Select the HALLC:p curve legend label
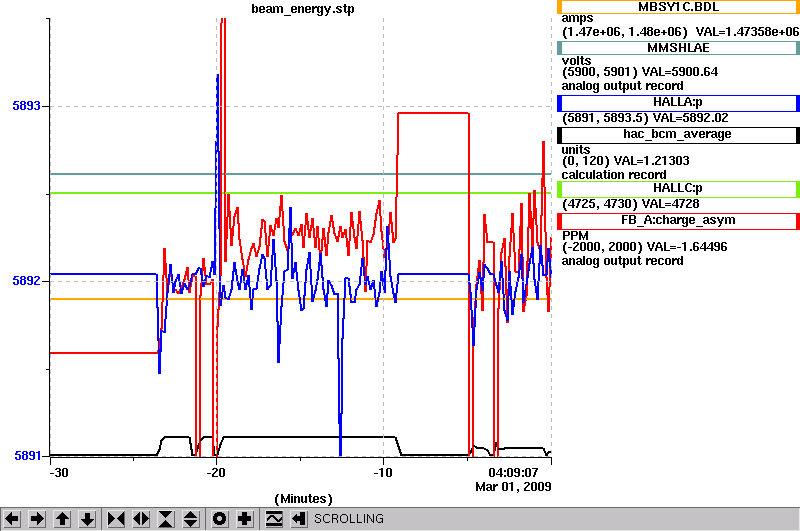800x531 pixels. pyautogui.click(x=678, y=189)
